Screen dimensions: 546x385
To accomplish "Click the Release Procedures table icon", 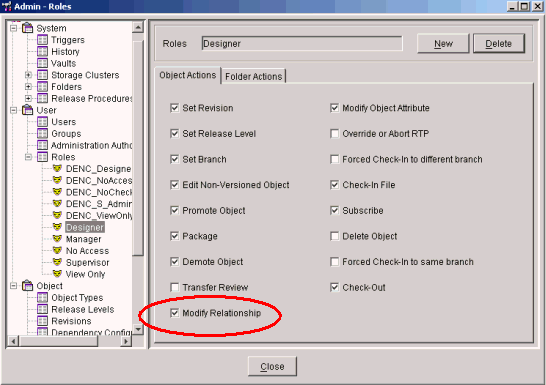I will click(x=42, y=99).
